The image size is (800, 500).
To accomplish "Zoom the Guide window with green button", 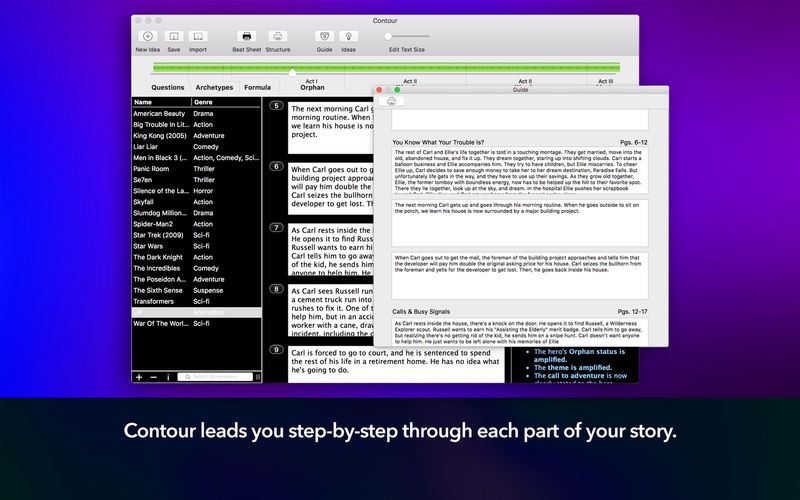I will coord(397,90).
